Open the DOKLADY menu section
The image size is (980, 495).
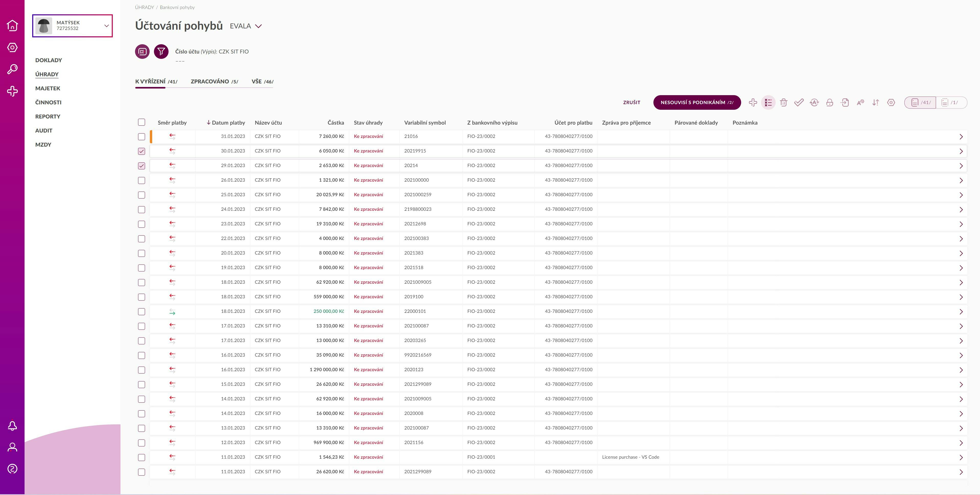click(48, 60)
